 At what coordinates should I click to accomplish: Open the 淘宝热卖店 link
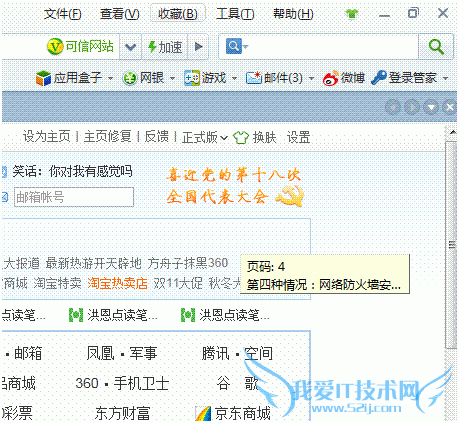(117, 283)
